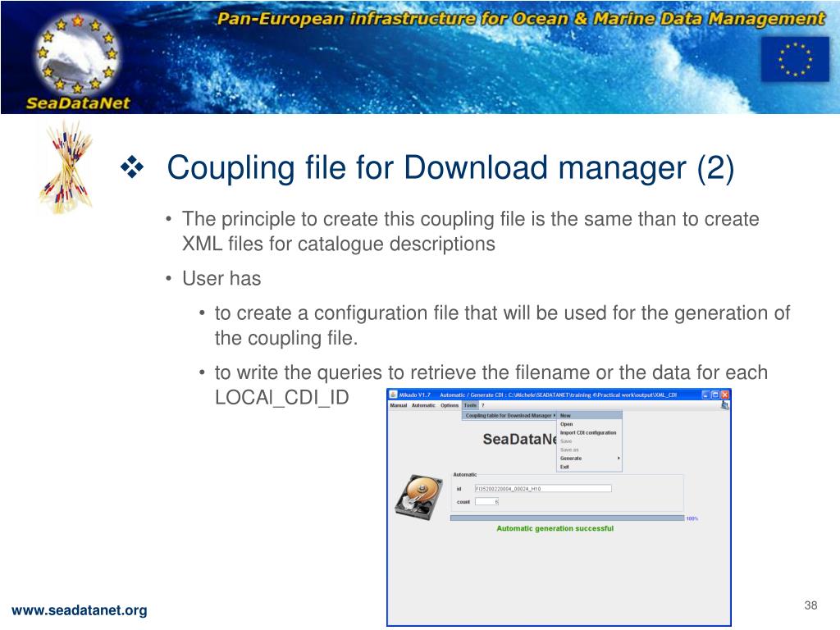
Task: Click the 100% progress label
Action: click(692, 518)
